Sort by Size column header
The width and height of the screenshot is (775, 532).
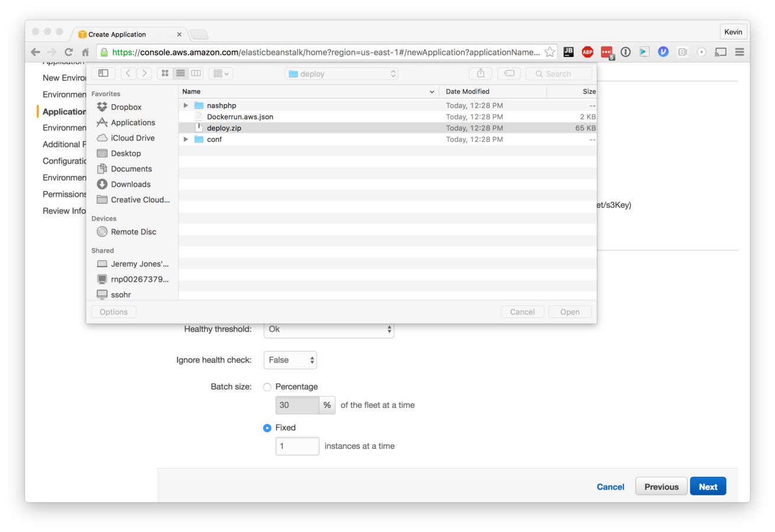[572, 92]
